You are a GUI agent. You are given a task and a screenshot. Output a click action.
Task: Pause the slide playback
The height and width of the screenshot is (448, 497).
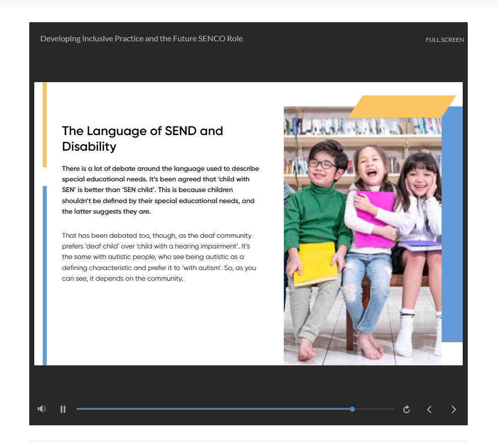pos(63,409)
